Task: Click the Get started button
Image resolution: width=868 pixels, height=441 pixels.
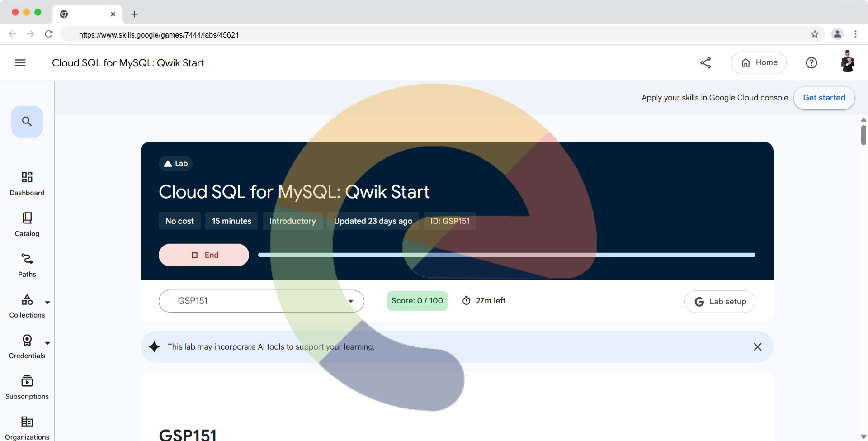Action: 824,98
